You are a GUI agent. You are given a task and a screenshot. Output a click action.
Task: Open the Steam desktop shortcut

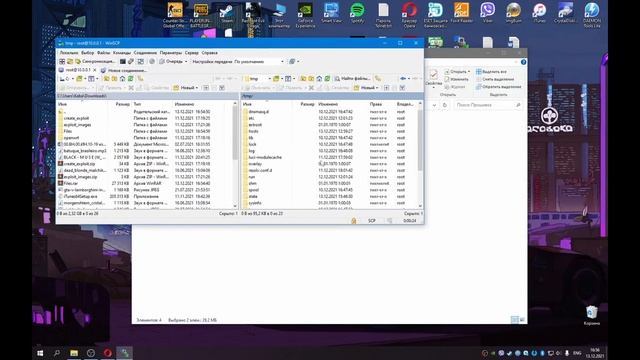click(227, 13)
